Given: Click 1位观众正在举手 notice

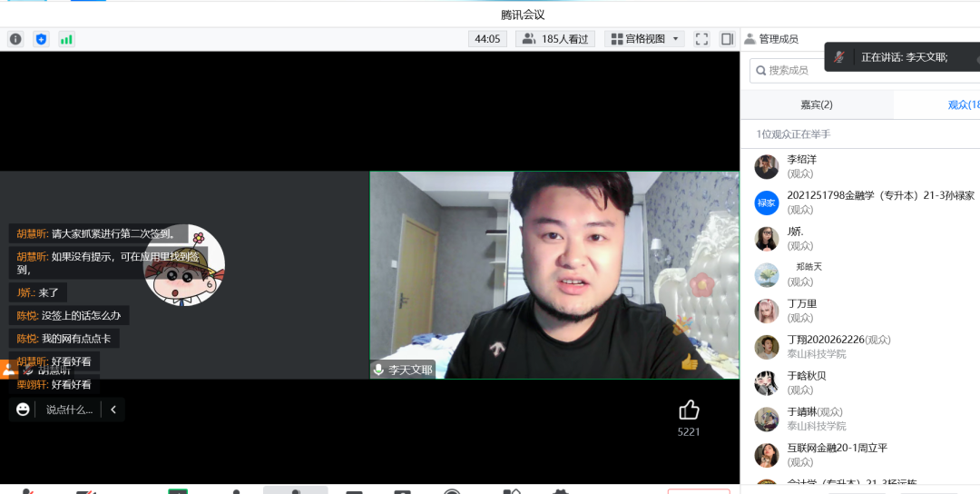Looking at the screenshot, I should tap(793, 133).
